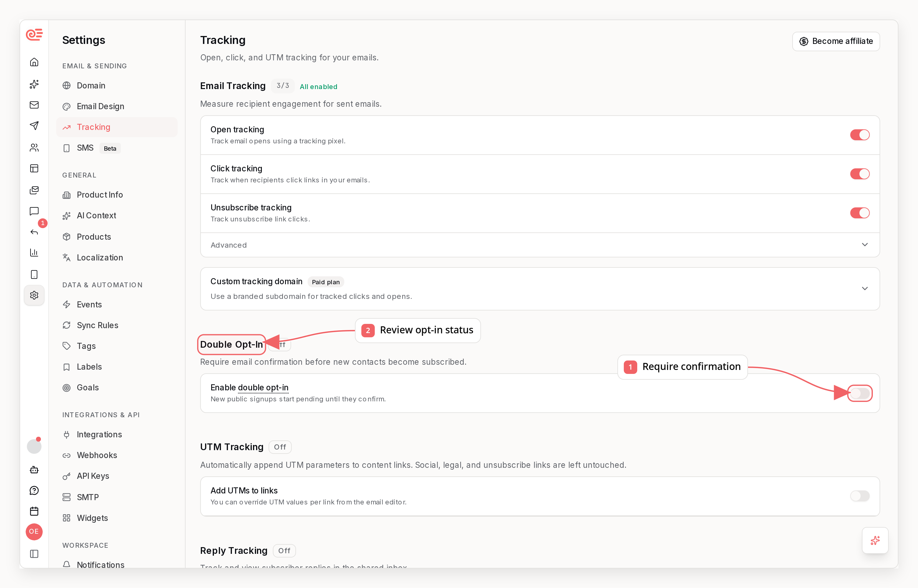
Task: Disable the Open tracking toggle
Action: tap(859, 135)
